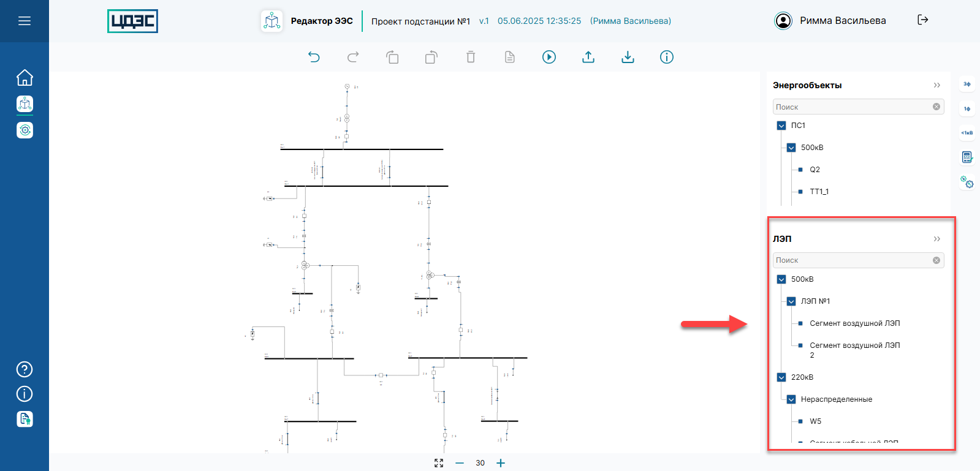Toggle the 500кВ checkbox under ПС1
The width and height of the screenshot is (980, 471).
791,148
